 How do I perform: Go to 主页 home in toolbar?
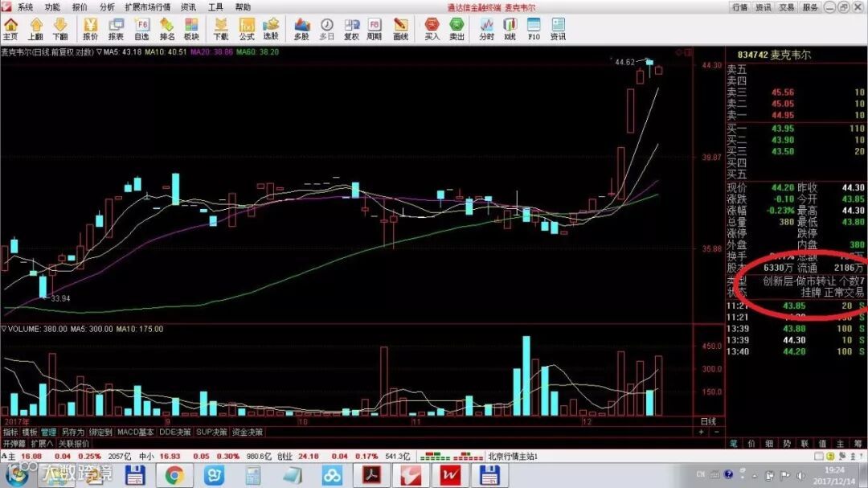(x=10, y=29)
